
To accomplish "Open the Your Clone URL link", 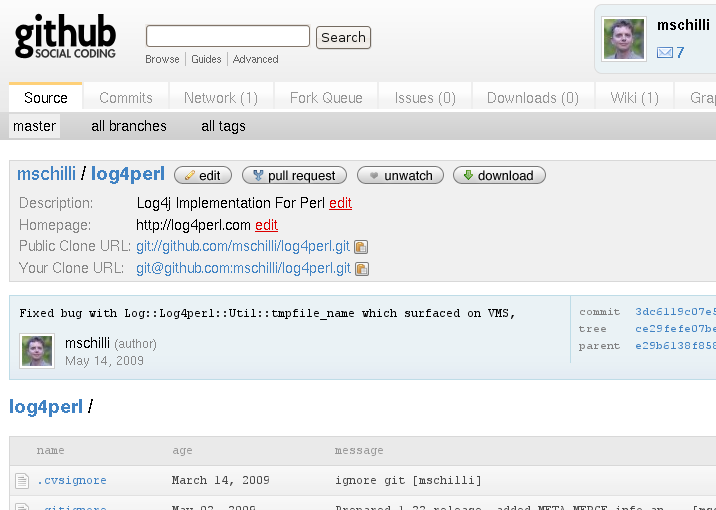I will point(243,268).
